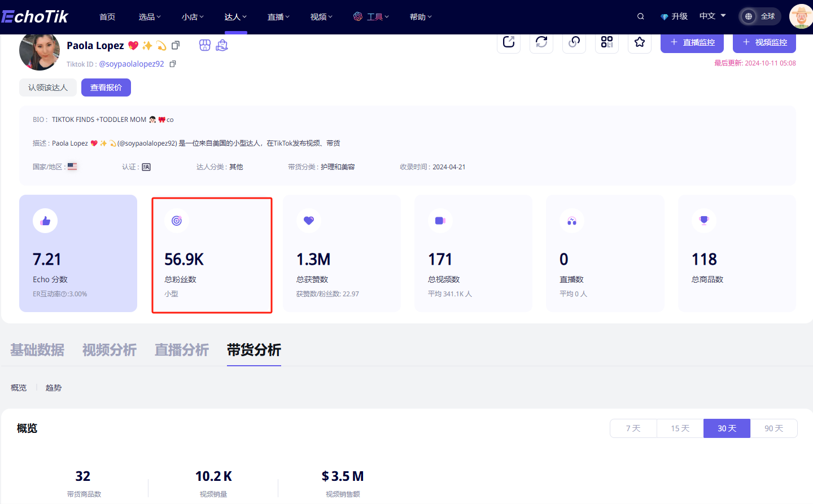This screenshot has height=504, width=813.
Task: Switch to the 基础数据 tab
Action: pyautogui.click(x=37, y=350)
